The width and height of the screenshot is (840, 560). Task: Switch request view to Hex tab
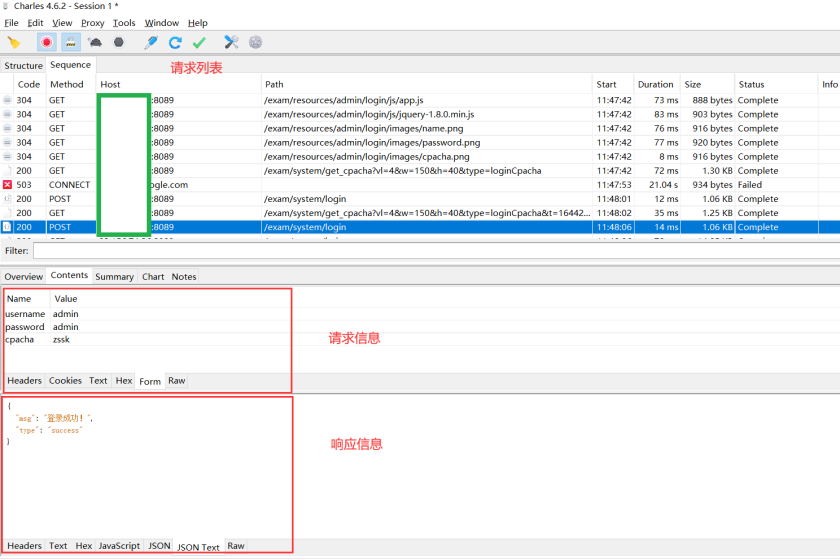[124, 380]
